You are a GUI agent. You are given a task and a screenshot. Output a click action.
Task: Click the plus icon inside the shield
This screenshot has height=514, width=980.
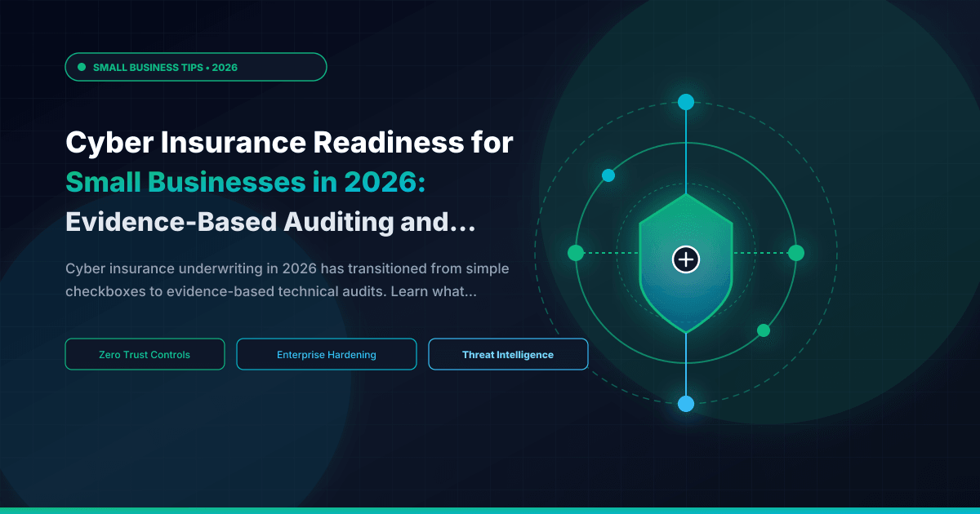(686, 259)
